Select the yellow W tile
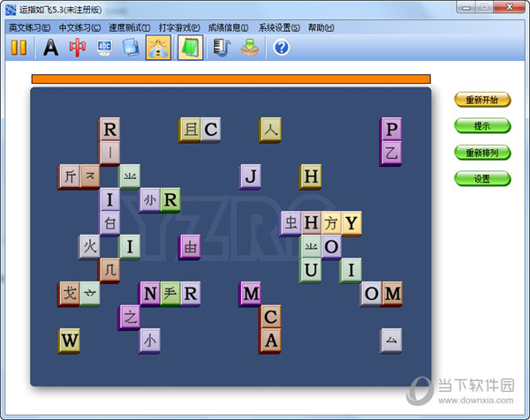 click(x=69, y=341)
